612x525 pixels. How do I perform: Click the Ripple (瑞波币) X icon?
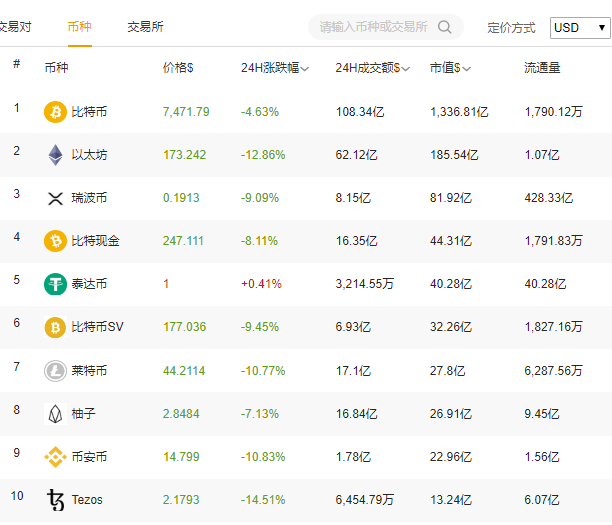tap(55, 198)
